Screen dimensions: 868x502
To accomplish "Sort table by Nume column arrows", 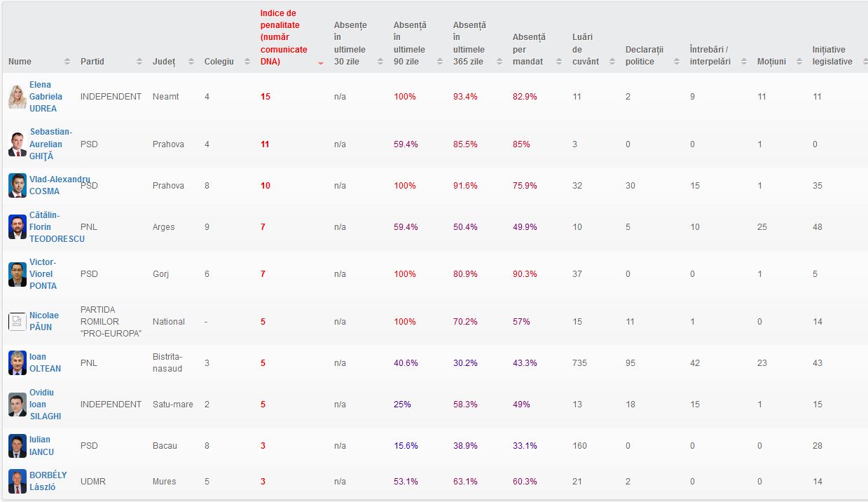I will [x=67, y=62].
